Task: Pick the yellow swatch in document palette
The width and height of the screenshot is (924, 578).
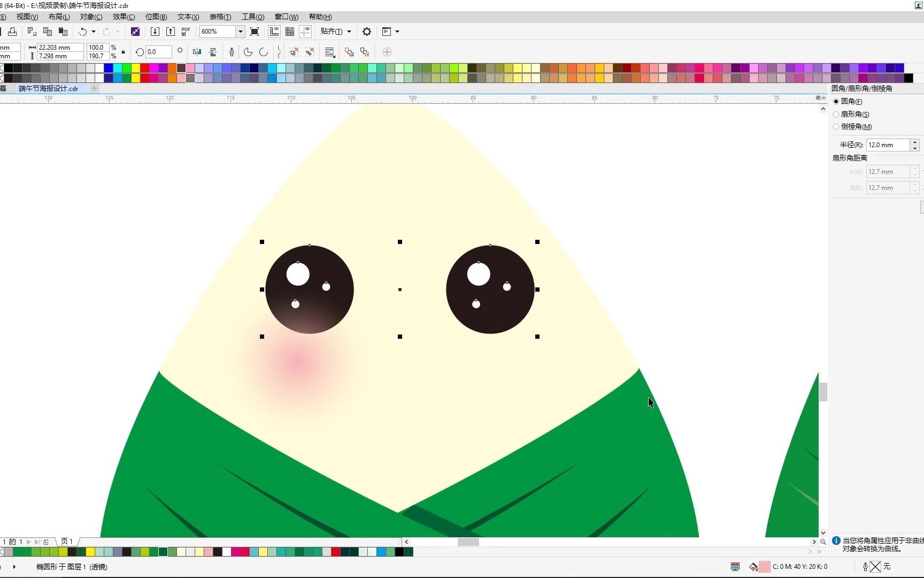Action: pos(90,552)
